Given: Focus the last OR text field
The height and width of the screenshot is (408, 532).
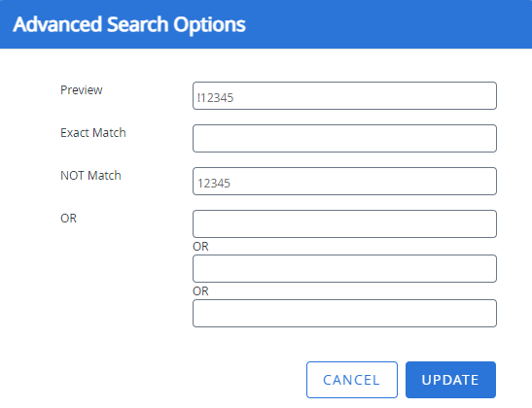Looking at the screenshot, I should (344, 313).
